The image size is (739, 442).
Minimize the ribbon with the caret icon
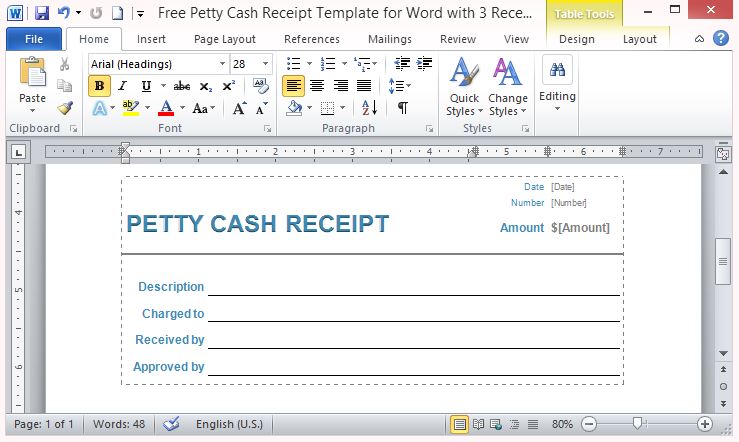699,39
